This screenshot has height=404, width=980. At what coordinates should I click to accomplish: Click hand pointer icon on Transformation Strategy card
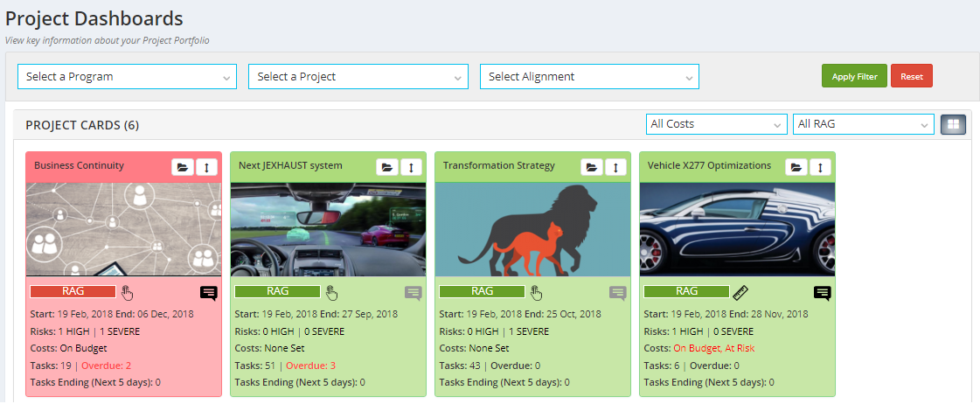[x=536, y=292]
